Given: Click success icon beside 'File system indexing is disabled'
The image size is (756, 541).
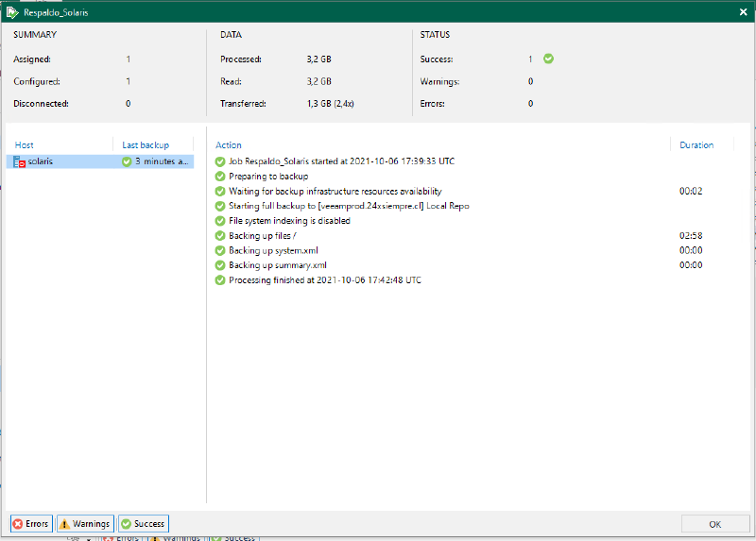Looking at the screenshot, I should click(x=220, y=221).
